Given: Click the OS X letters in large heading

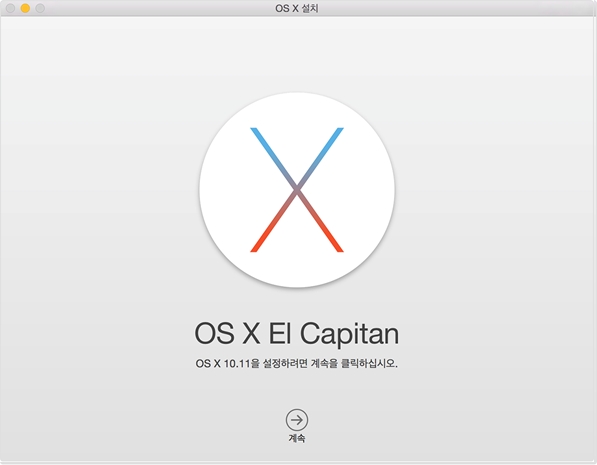Looking at the screenshot, I should click(227, 333).
